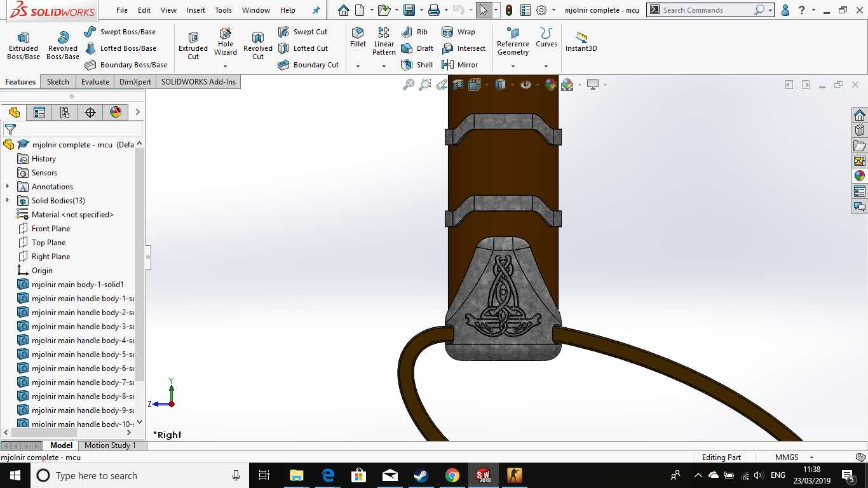Launch the Hole Wizard
The image size is (868, 488).
click(x=226, y=42)
